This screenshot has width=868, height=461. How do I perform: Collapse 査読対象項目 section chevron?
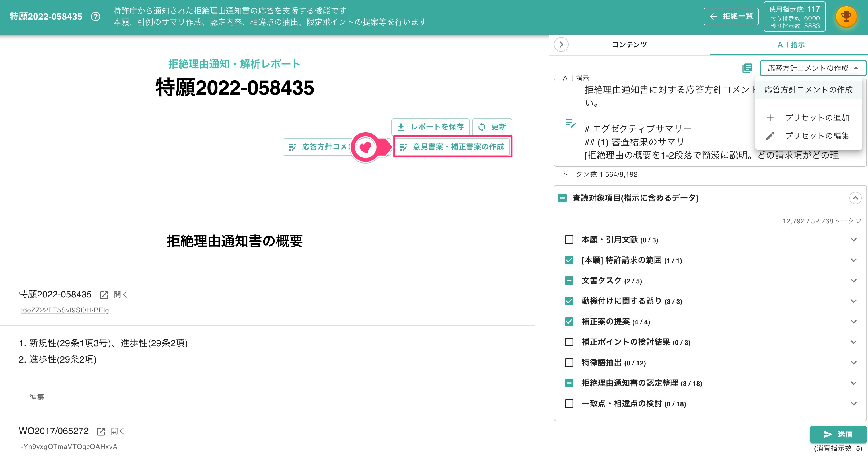pos(855,198)
